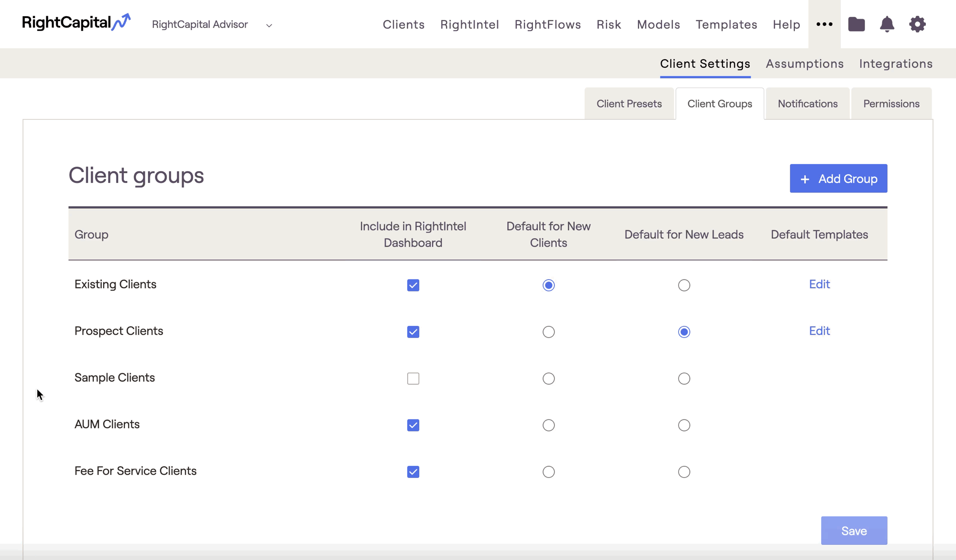Viewport: 956px width, 560px height.
Task: Set Prospect Clients as default for new clients
Action: 548,332
